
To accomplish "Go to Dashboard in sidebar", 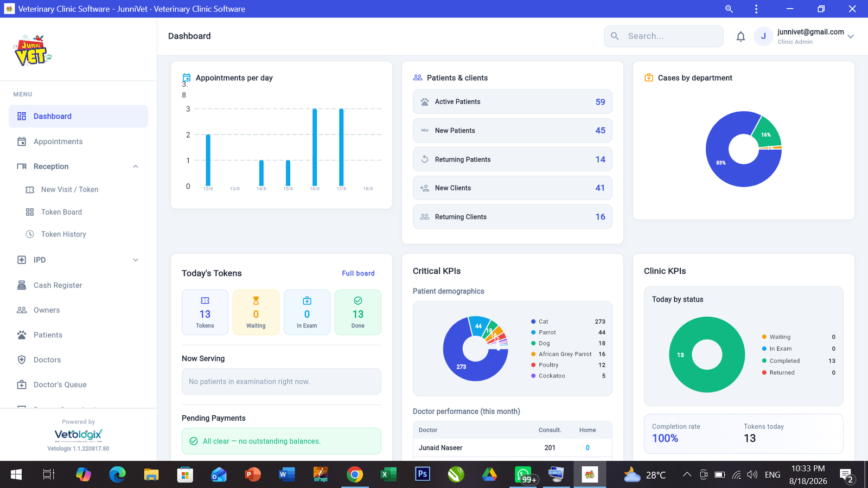I will click(78, 116).
